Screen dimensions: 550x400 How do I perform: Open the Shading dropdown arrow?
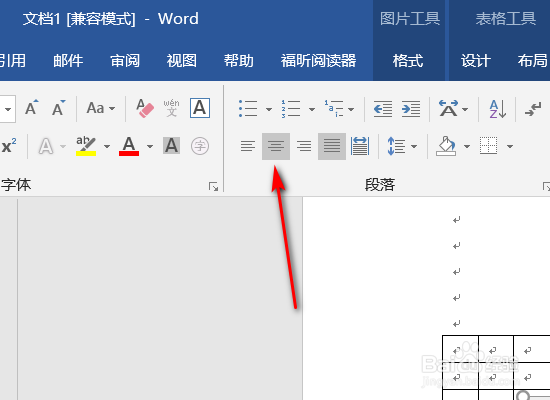point(467,146)
